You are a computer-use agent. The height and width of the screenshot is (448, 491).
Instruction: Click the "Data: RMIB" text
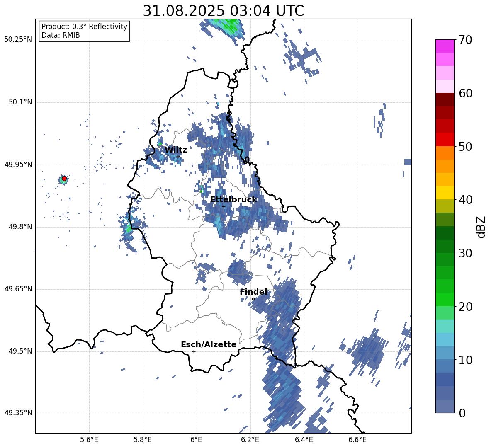(x=61, y=35)
